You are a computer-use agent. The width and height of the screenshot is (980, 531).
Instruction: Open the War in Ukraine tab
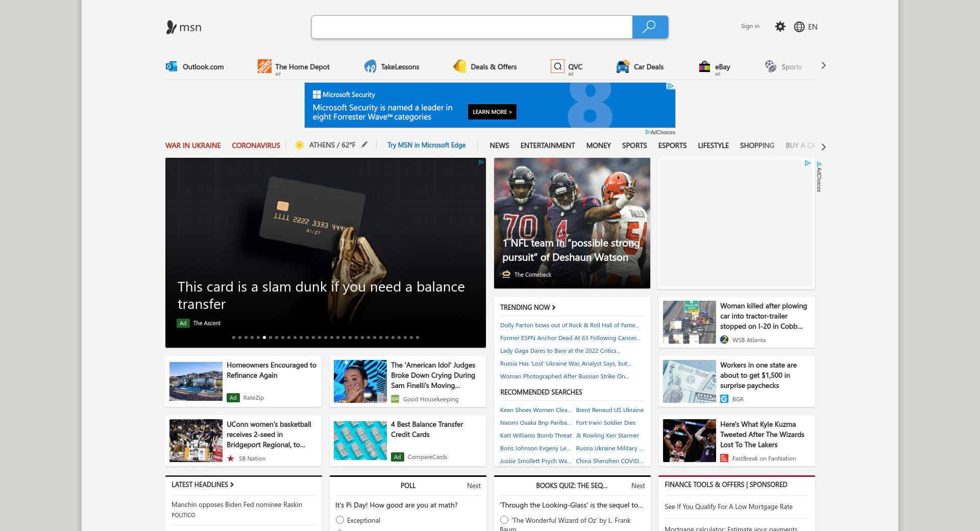click(193, 146)
